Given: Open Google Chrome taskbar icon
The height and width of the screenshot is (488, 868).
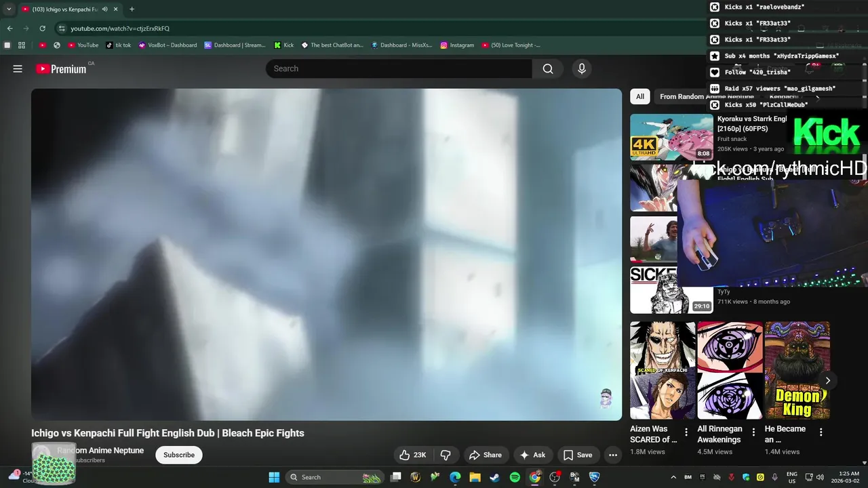Looking at the screenshot, I should pos(535,477).
